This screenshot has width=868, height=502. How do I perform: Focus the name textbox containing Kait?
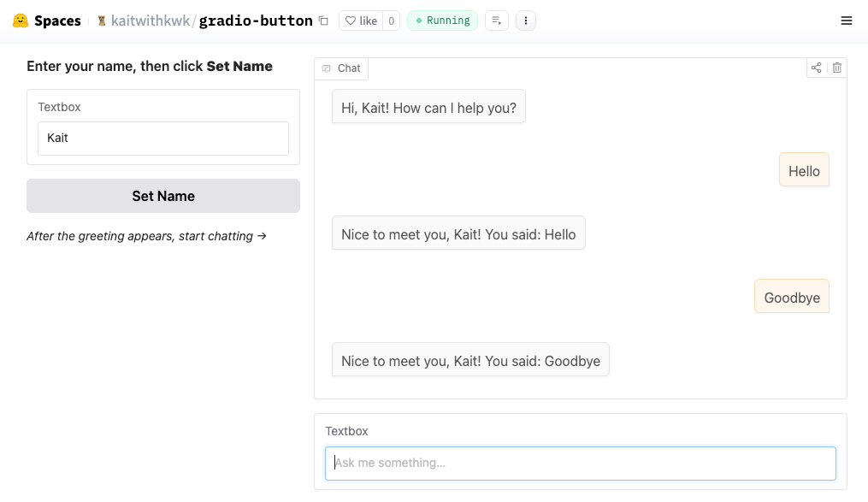(x=163, y=138)
